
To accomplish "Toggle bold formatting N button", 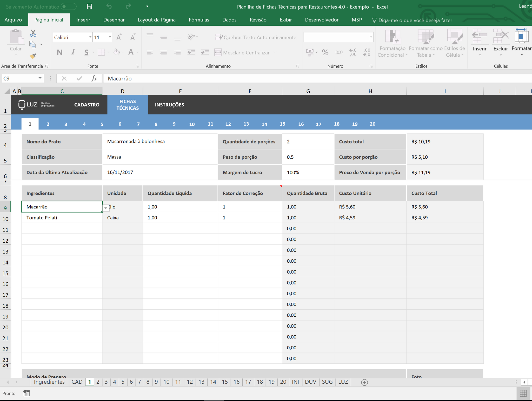I will [59, 52].
